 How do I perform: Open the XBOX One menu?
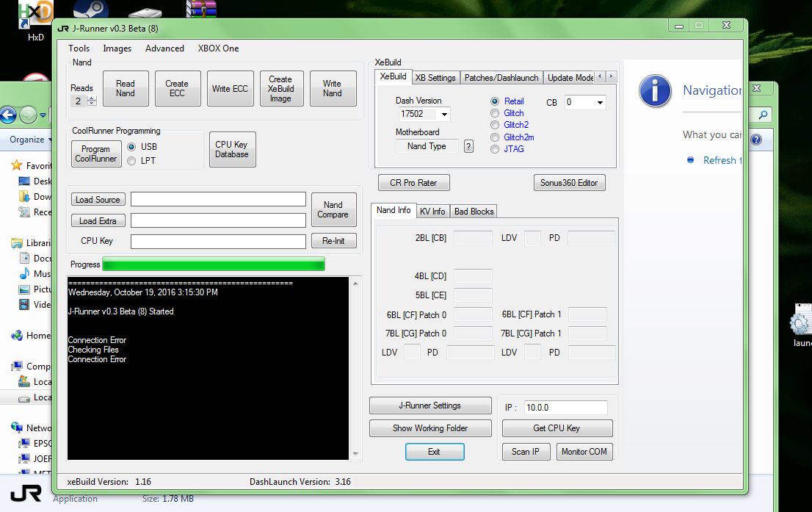point(218,48)
